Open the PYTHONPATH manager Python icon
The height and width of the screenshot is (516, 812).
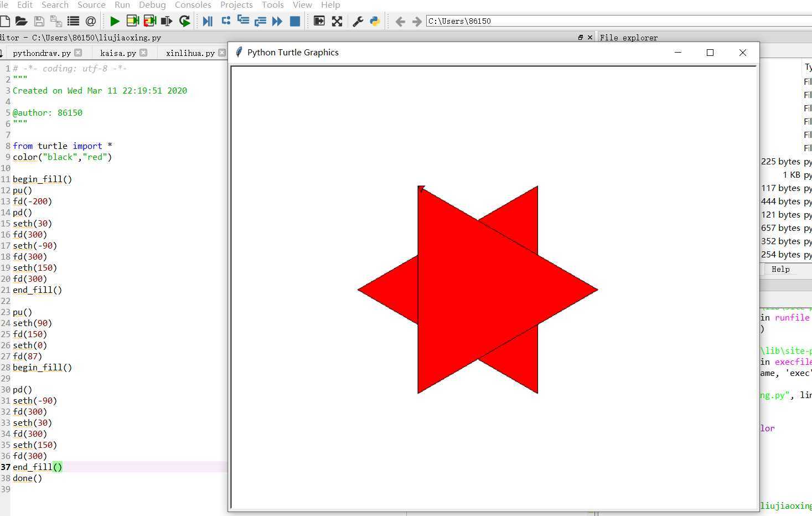[x=375, y=21]
